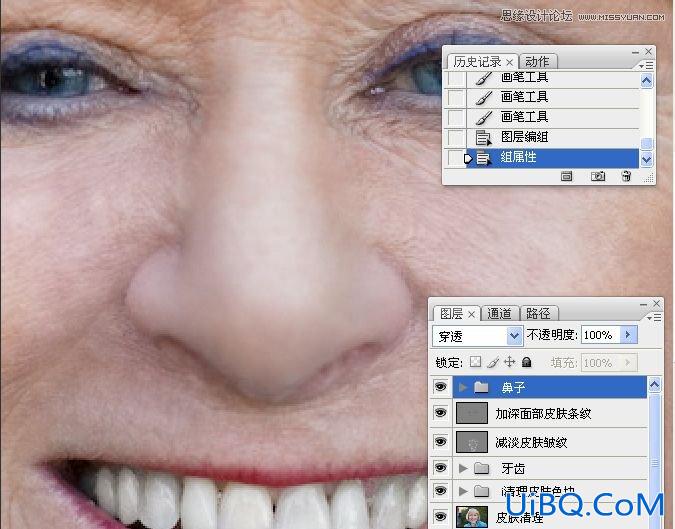The image size is (675, 529).
Task: Select the 图层编组 history state
Action: point(552,138)
